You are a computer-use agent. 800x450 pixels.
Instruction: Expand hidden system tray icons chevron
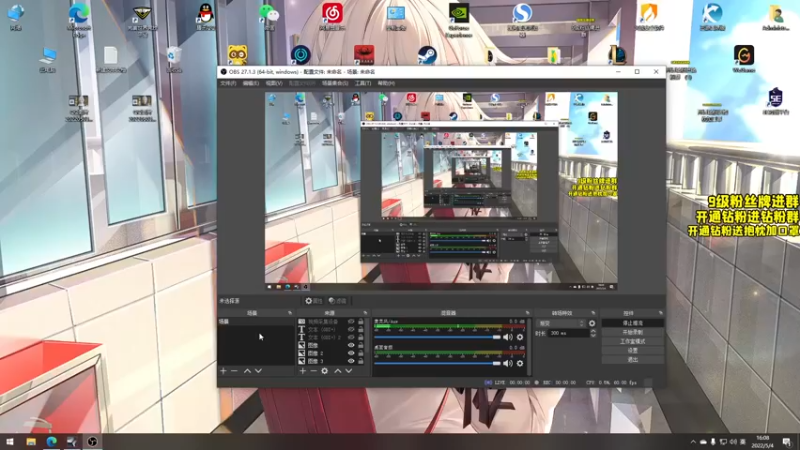(693, 442)
